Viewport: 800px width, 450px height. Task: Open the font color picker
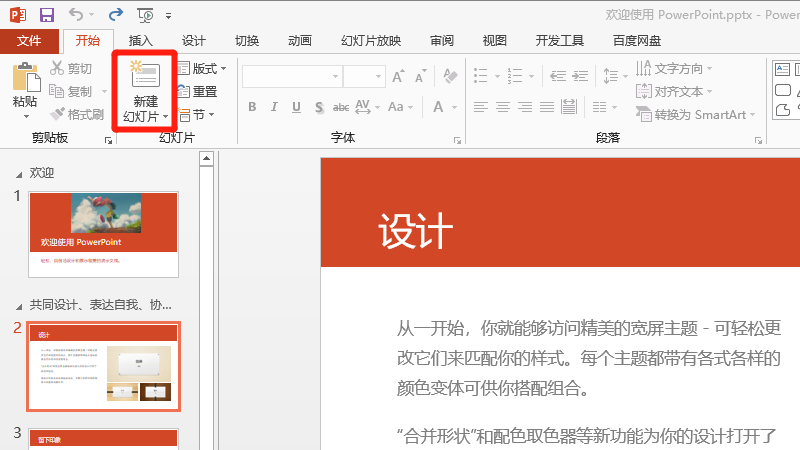click(438, 107)
